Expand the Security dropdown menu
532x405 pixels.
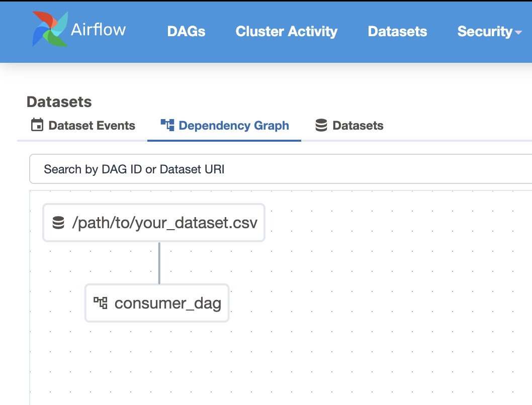489,32
